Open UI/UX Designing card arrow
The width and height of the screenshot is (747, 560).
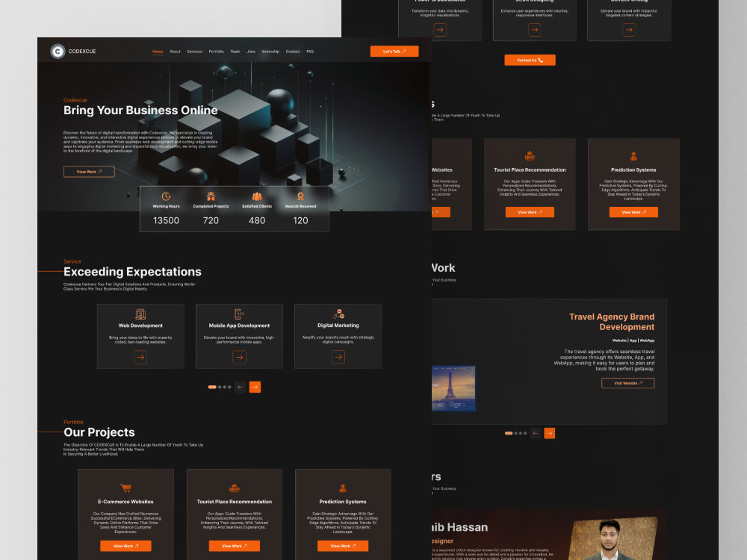(535, 30)
